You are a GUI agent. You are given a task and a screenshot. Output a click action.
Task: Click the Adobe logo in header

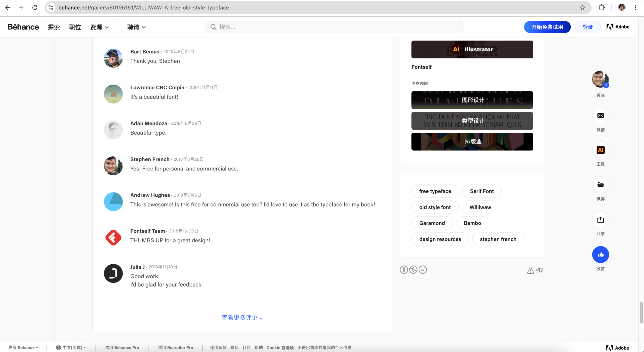click(x=618, y=27)
